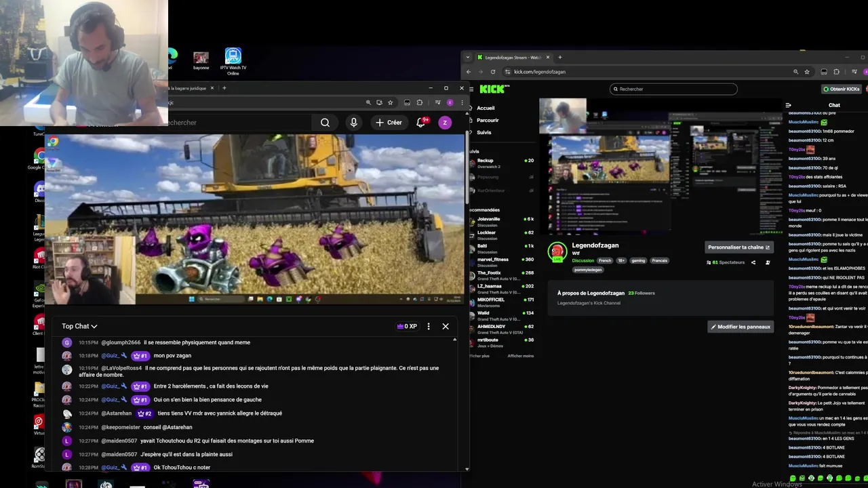Select chat message 'conseil @Astarehan'
Image resolution: width=868 pixels, height=488 pixels.
click(x=167, y=427)
